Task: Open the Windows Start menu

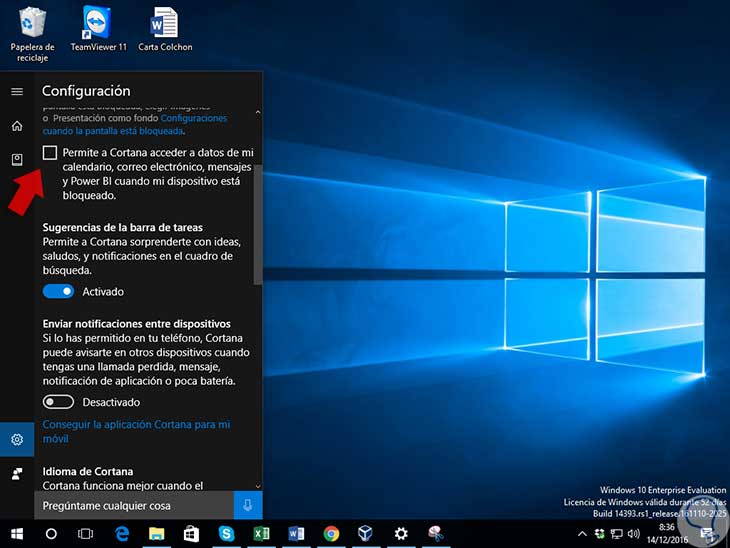Action: click(x=17, y=534)
